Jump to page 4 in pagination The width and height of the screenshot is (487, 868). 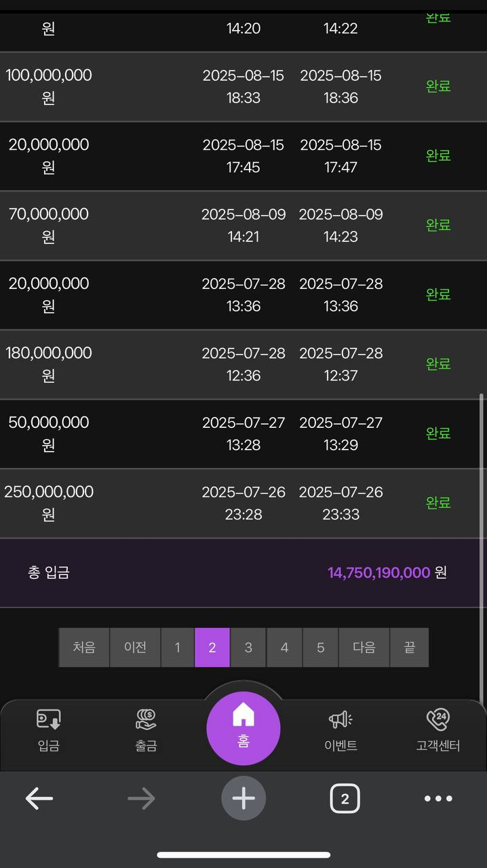(x=284, y=648)
